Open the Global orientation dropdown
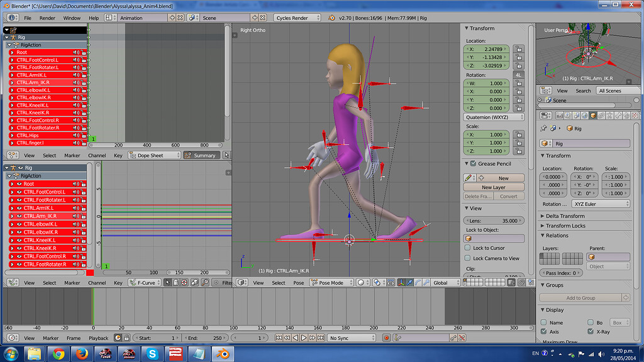Screen dimensions: 644x362 point(446,282)
